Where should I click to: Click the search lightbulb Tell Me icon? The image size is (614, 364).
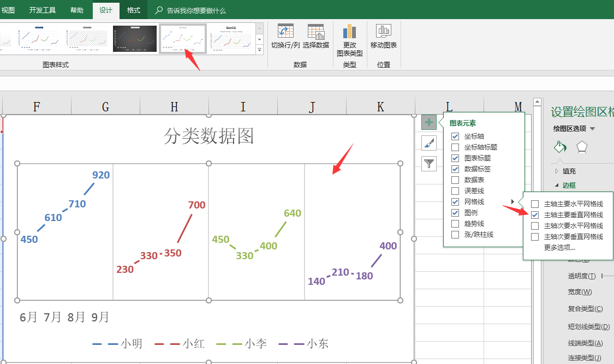[159, 10]
